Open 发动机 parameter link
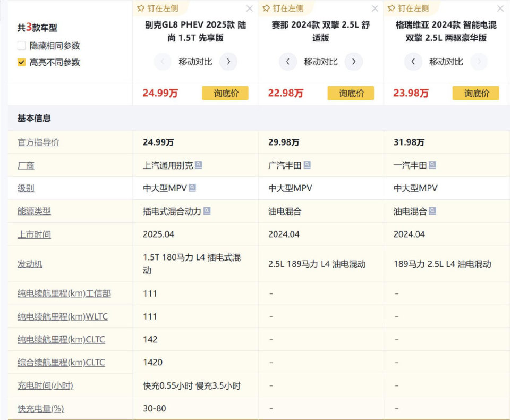This screenshot has width=510, height=420. [30, 264]
